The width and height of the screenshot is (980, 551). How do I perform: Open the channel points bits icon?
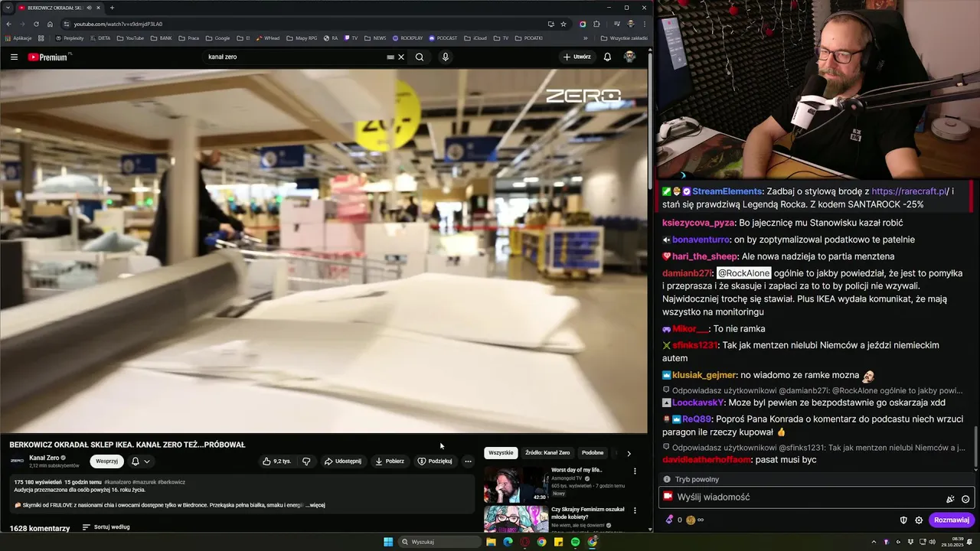[x=670, y=520]
